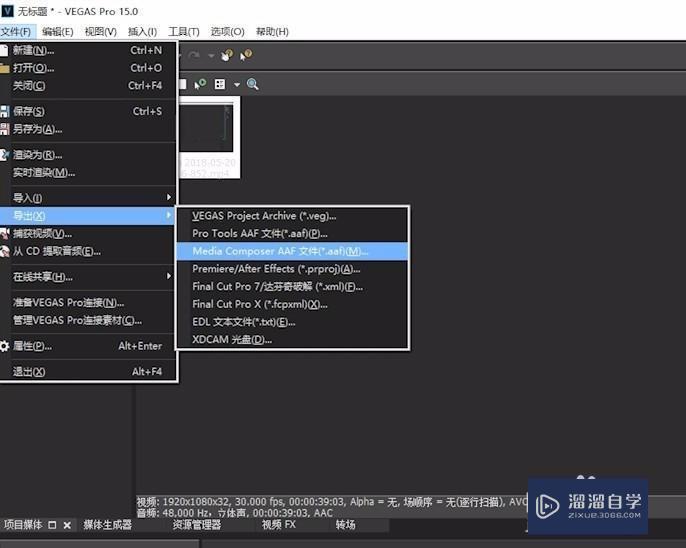The width and height of the screenshot is (686, 548).
Task: Select 准备VEGAS Pro连接(N)... entry
Action: pyautogui.click(x=88, y=303)
